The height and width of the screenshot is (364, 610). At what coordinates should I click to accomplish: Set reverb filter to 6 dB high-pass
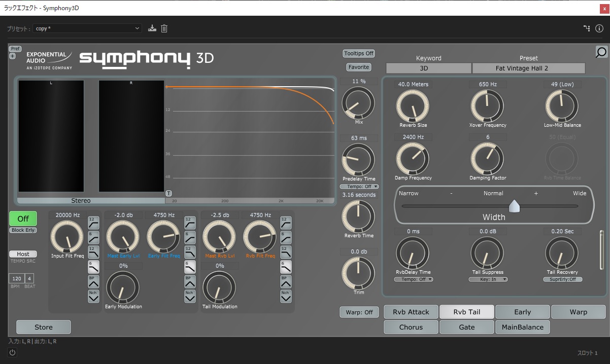(x=286, y=237)
